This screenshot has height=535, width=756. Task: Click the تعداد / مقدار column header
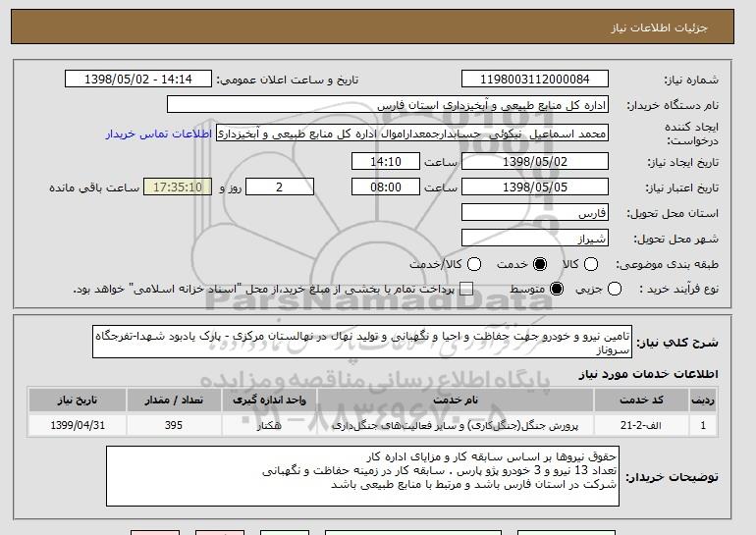pos(174,401)
